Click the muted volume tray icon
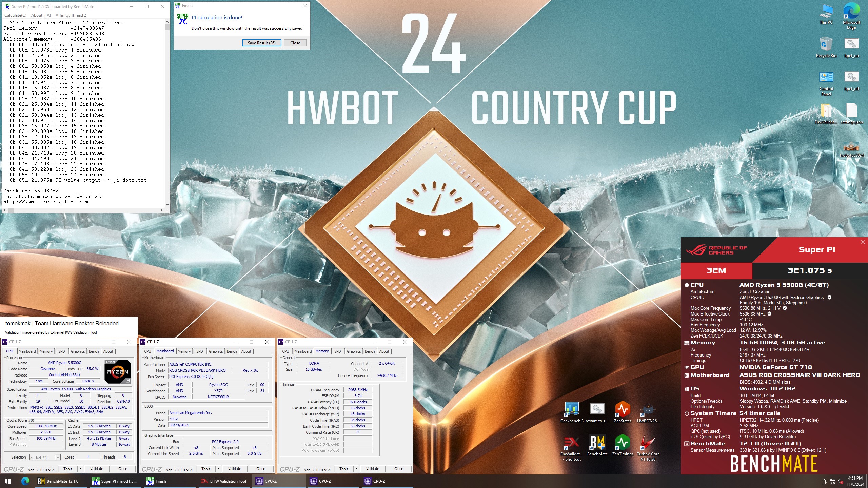 pyautogui.click(x=841, y=481)
